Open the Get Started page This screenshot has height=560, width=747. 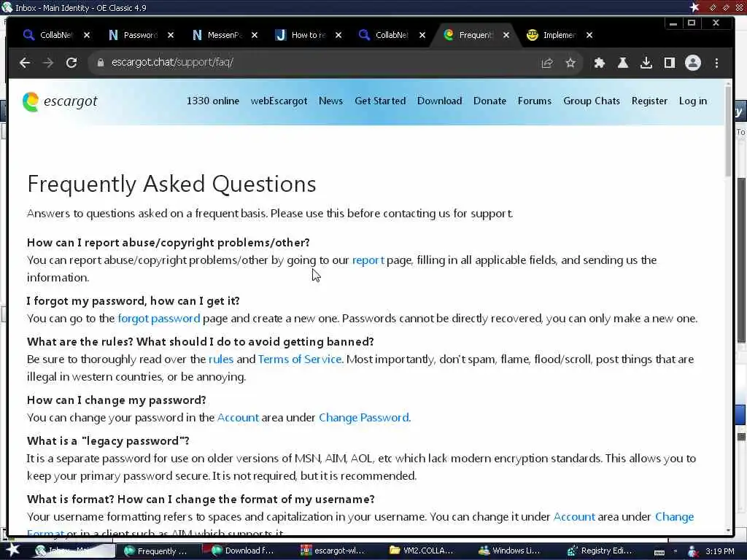click(x=380, y=101)
